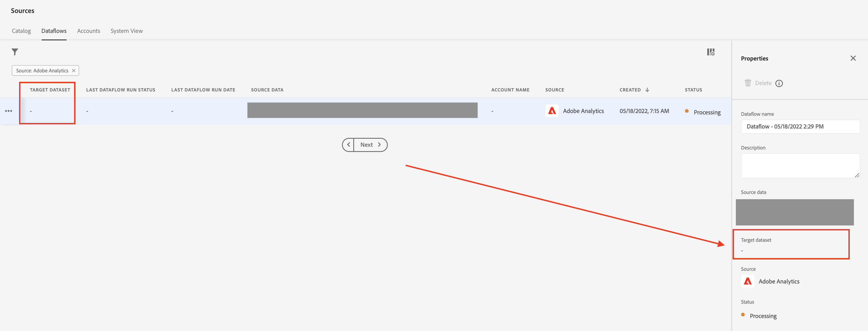The image size is (868, 331).
Task: Click the info icon beside Delete
Action: [779, 83]
